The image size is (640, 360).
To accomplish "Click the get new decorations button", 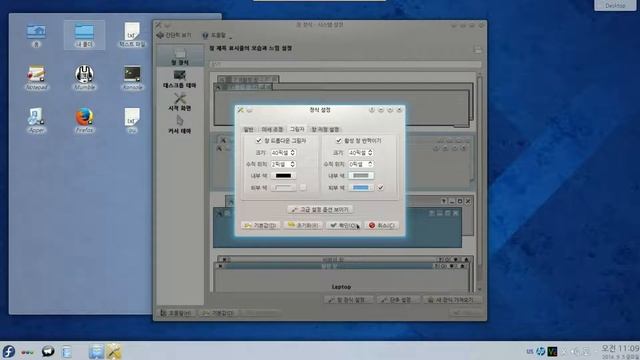I will [x=452, y=300].
